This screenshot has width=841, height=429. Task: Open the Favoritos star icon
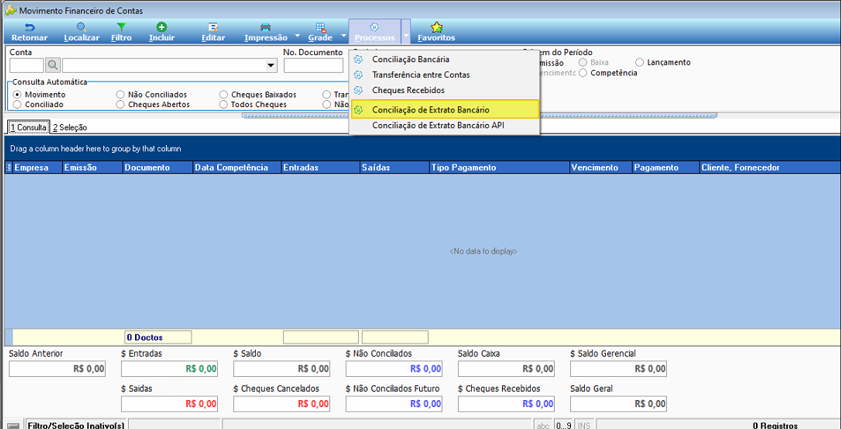(436, 27)
